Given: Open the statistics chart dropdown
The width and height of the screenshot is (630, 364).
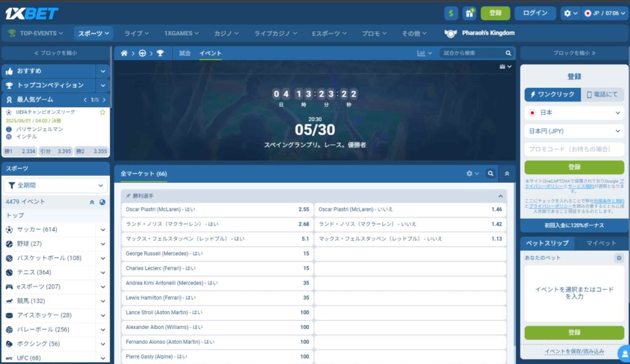Looking at the screenshot, I should point(425,53).
